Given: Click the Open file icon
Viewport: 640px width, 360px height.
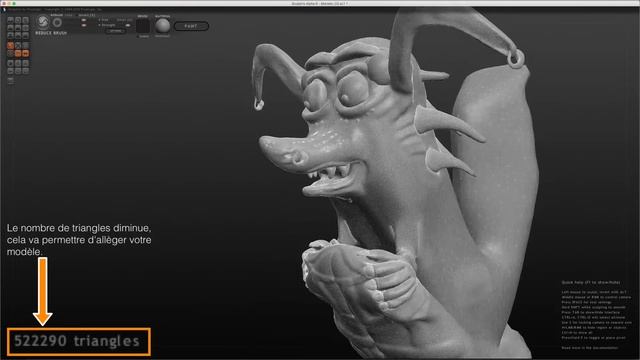Looking at the screenshot, I should tap(11, 71).
